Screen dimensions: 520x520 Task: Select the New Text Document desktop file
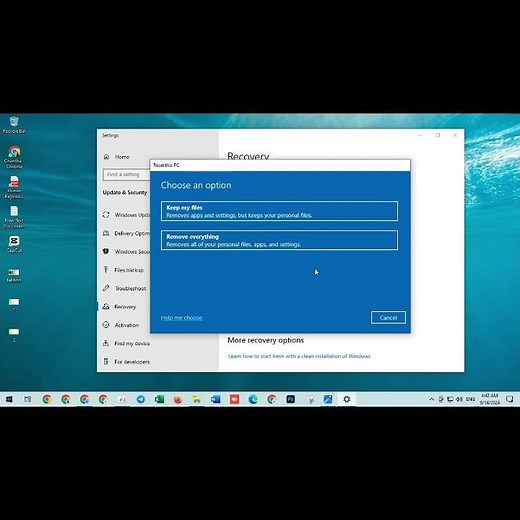14,217
